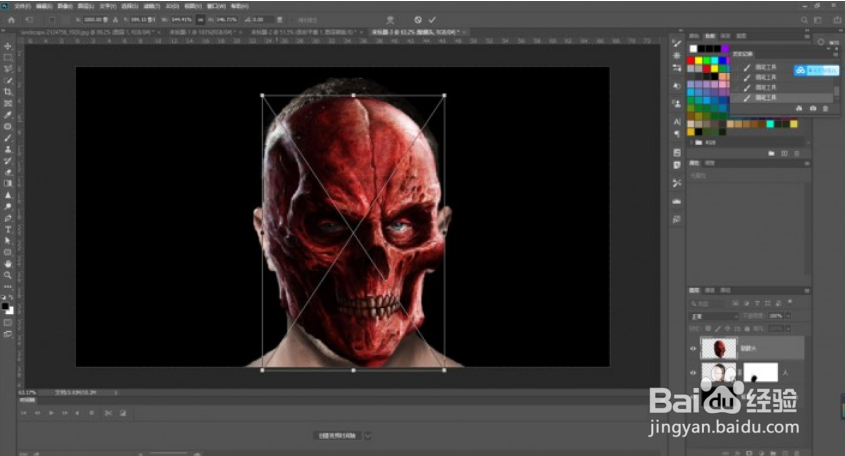This screenshot has width=845, height=456.
Task: Create new snapshot camera icon in History panel
Action: coord(813,108)
